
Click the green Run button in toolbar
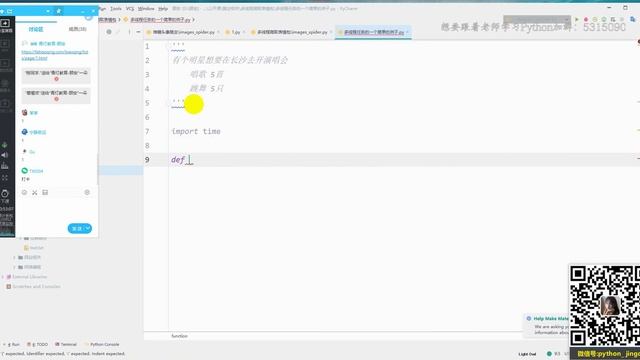pos(577,19)
